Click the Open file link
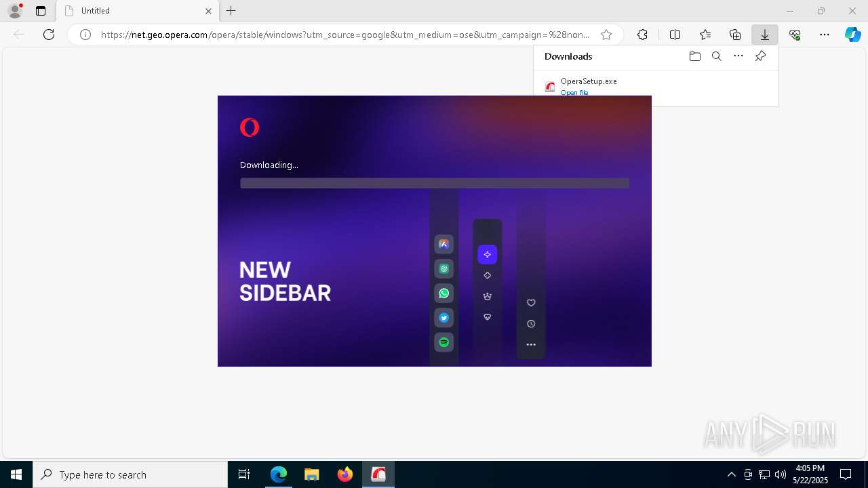 coord(574,93)
